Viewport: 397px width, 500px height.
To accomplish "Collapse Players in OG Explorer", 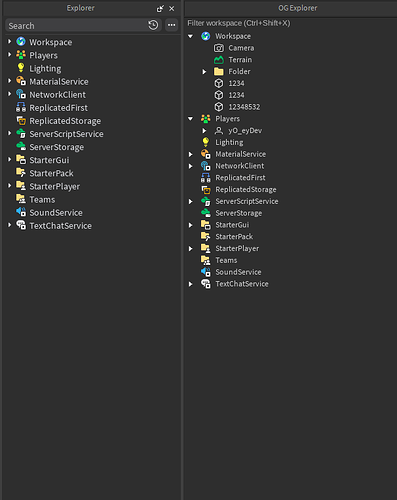I will (x=190, y=119).
